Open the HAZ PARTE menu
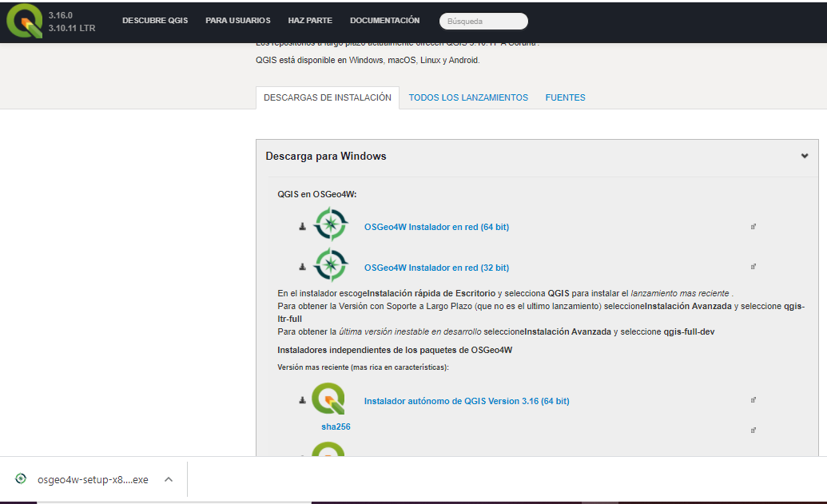The width and height of the screenshot is (827, 504). (x=310, y=21)
